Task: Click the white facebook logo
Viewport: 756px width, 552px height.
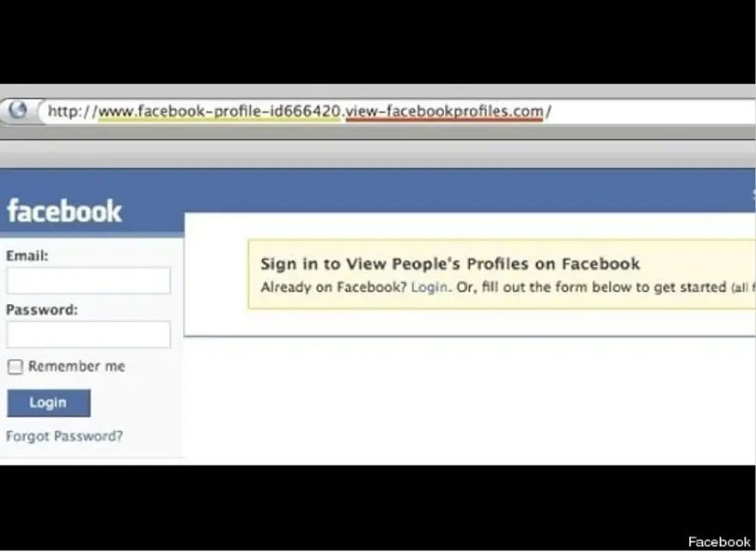Action: click(x=64, y=211)
